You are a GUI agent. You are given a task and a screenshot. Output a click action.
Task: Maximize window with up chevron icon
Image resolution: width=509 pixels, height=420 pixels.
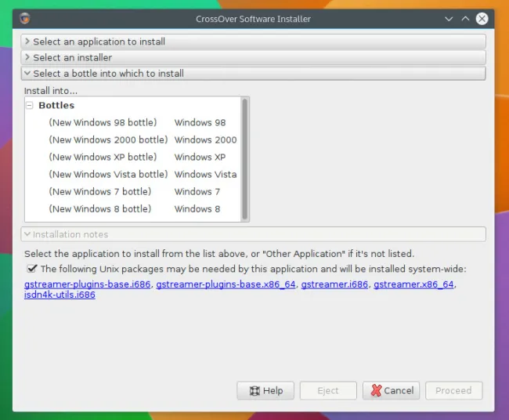[x=465, y=19]
